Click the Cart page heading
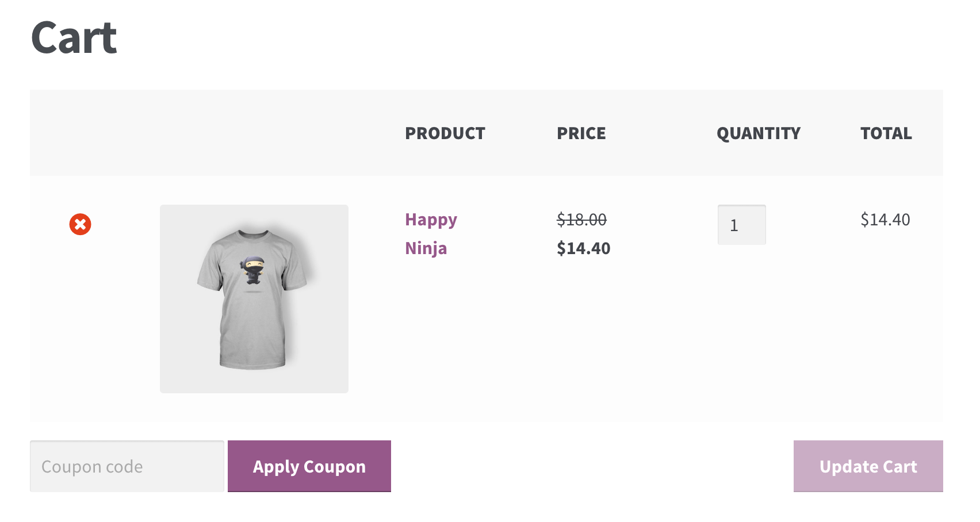The width and height of the screenshot is (980, 522). click(74, 37)
